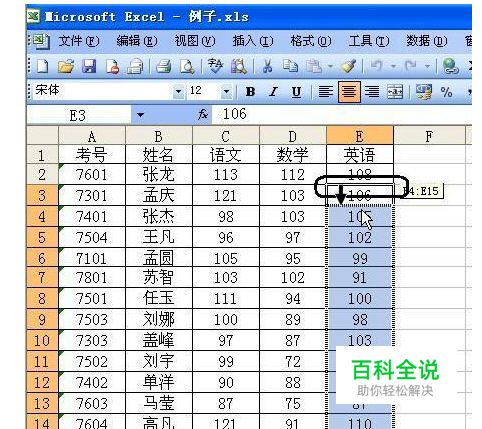Open the Name Box dropdown arrow
This screenshot has width=482, height=429.
coord(140,115)
